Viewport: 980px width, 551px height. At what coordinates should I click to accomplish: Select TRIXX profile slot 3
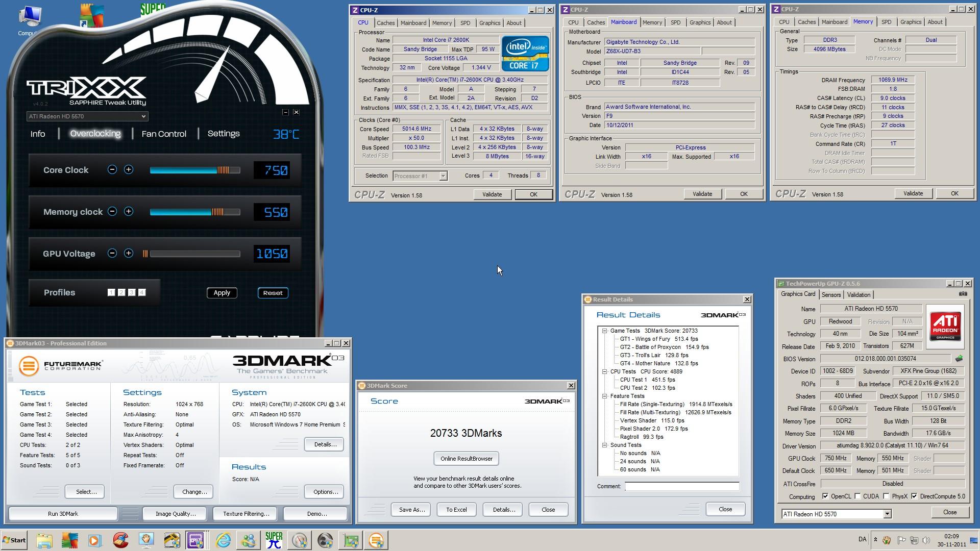click(x=132, y=292)
